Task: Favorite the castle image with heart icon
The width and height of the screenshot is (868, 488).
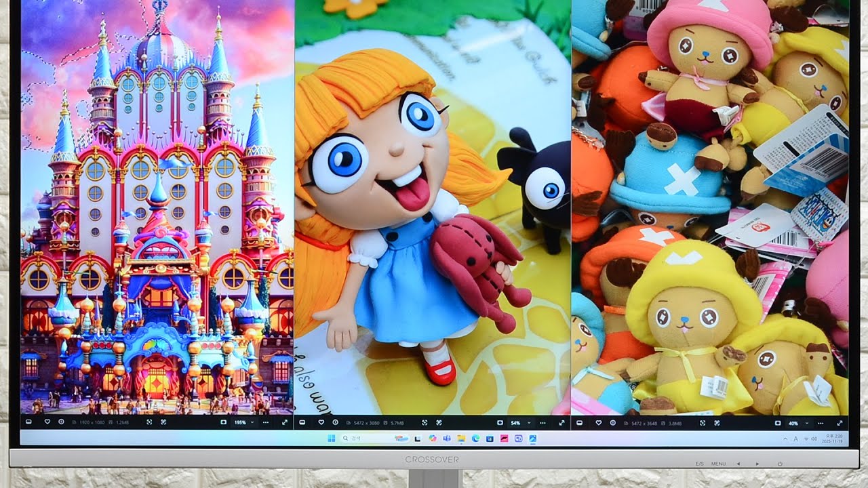Action: [x=47, y=422]
